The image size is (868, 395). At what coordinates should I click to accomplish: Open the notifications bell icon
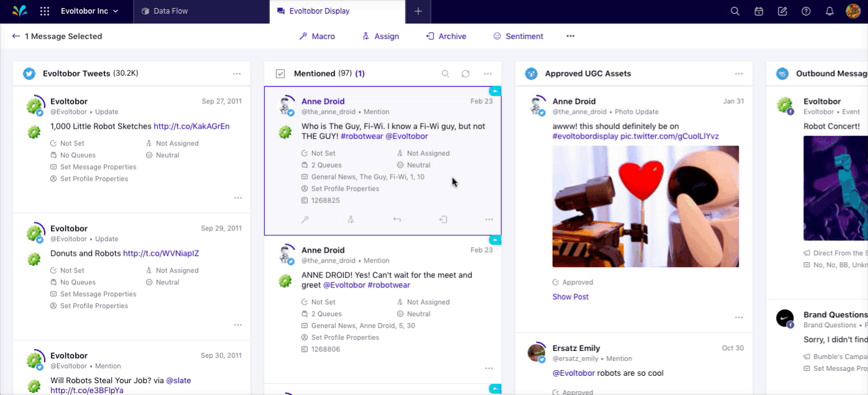829,11
